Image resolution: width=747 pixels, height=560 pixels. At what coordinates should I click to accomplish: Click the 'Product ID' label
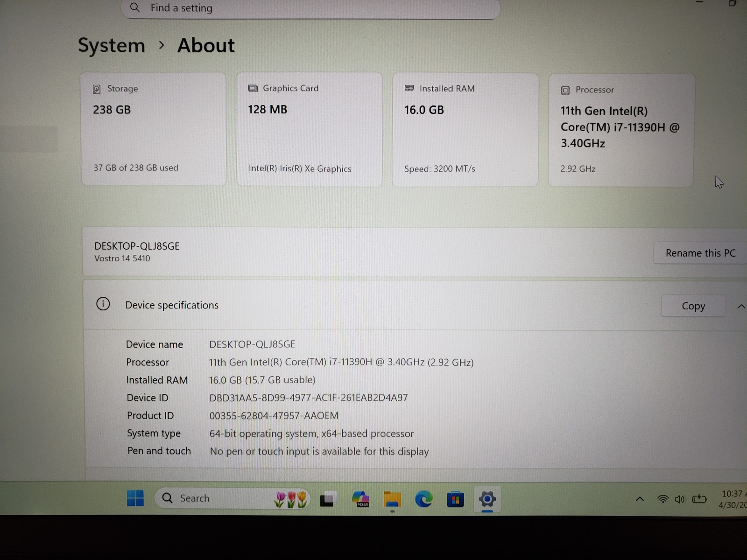pos(150,416)
